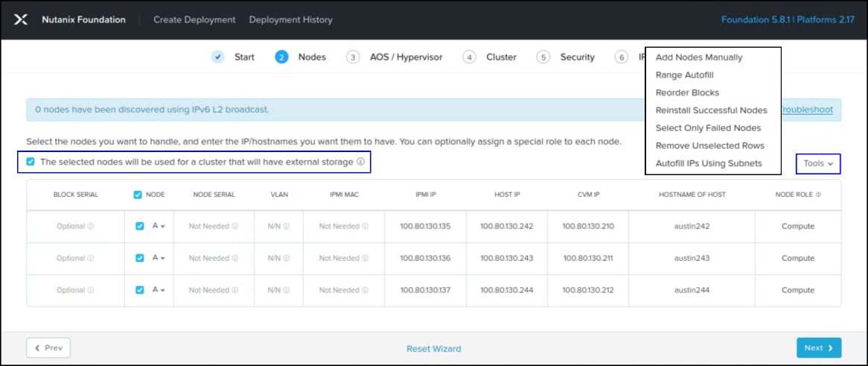
Task: Click VLAN info icon in austin244 row
Action: 286,290
